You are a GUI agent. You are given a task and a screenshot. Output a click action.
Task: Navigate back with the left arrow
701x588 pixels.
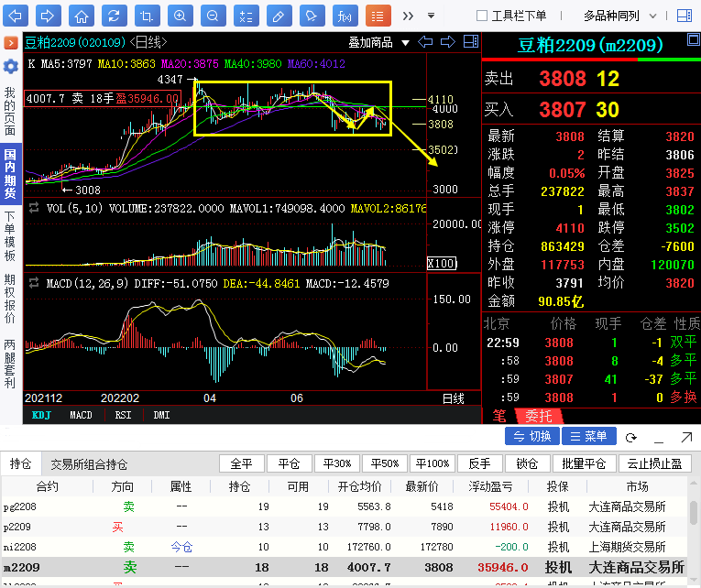16,16
